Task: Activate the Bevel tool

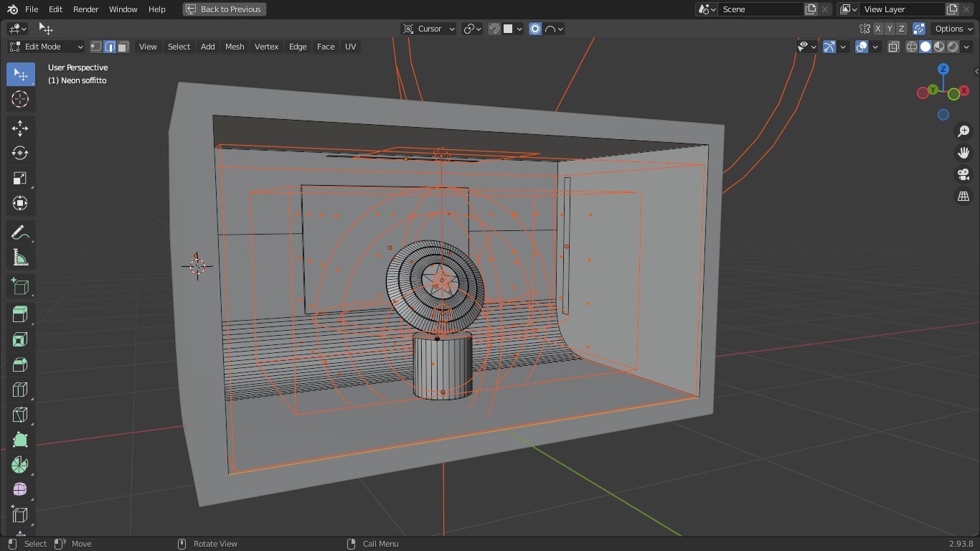Action: pos(20,364)
